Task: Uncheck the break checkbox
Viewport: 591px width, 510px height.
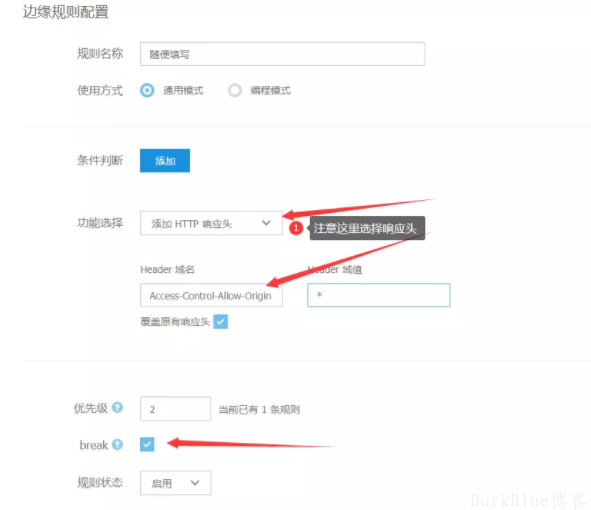Action: pos(147,444)
